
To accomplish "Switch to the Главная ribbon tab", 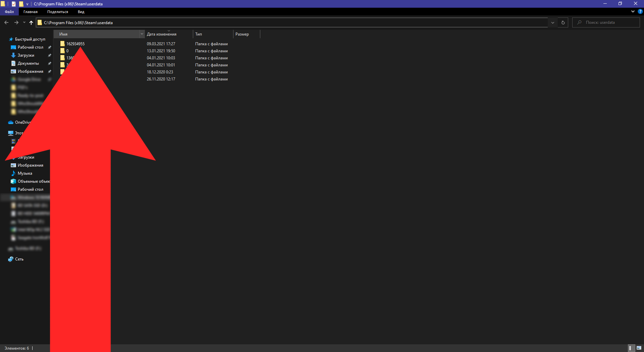I will click(x=31, y=12).
